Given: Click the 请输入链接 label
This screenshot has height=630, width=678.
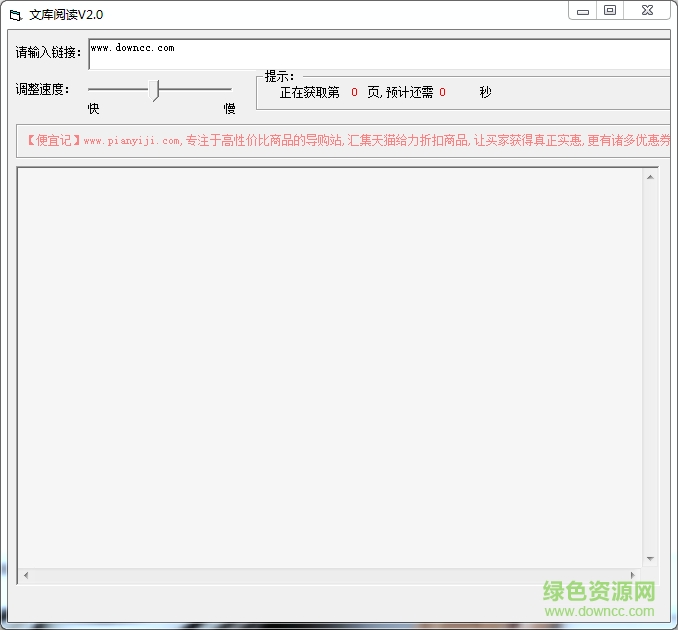Looking at the screenshot, I should pos(49,53).
